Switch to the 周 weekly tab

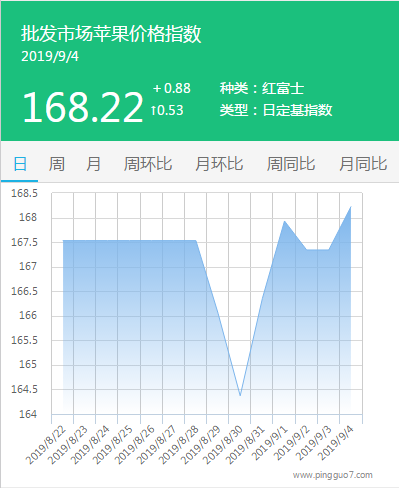(57, 164)
